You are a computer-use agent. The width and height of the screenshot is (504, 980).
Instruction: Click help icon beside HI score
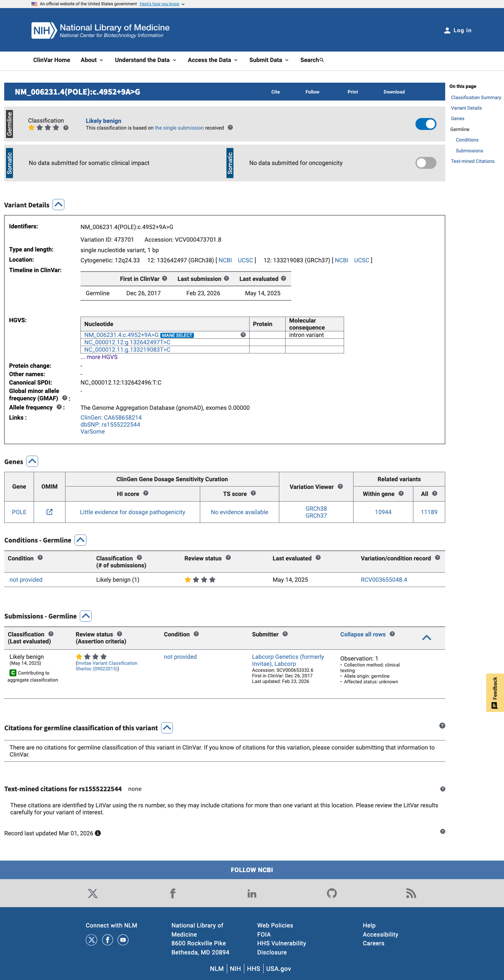pos(146,494)
